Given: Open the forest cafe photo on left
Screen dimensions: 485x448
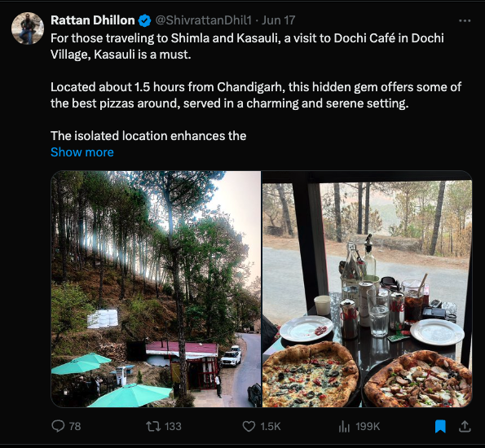Looking at the screenshot, I should pos(156,289).
